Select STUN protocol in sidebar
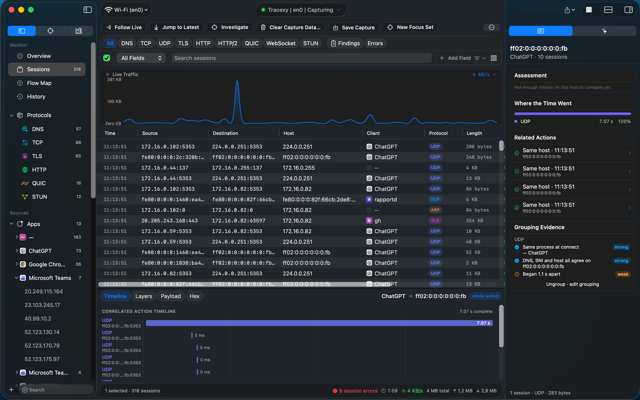The width and height of the screenshot is (640, 400). (x=47, y=197)
